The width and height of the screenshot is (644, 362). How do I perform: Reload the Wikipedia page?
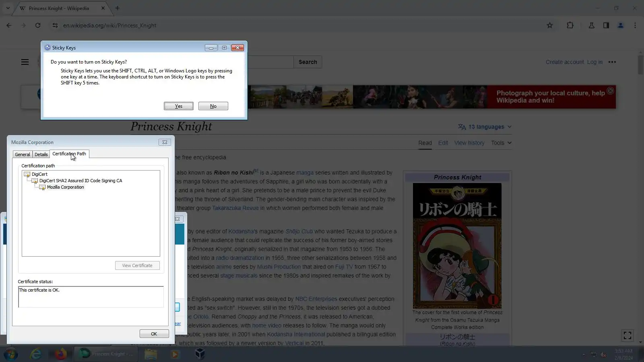click(38, 25)
